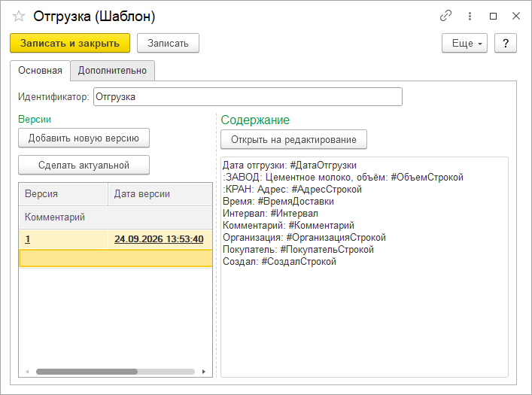Click the line containing #ОбъемСтрокой
Screen dimensions: 532x395
coord(343,177)
